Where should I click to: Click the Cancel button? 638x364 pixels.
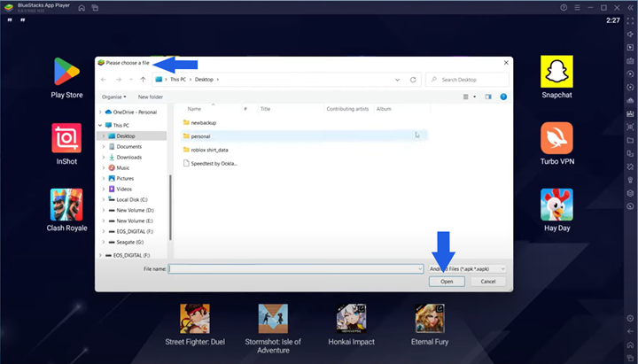(487, 281)
